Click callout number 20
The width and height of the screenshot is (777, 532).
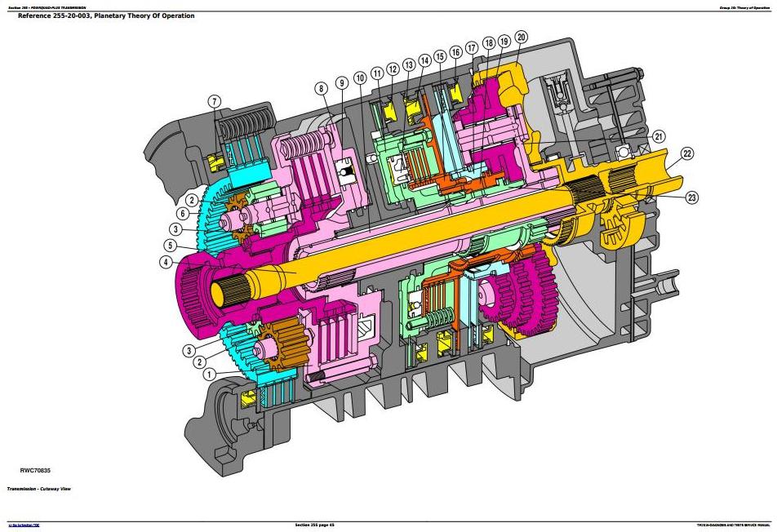pos(521,37)
